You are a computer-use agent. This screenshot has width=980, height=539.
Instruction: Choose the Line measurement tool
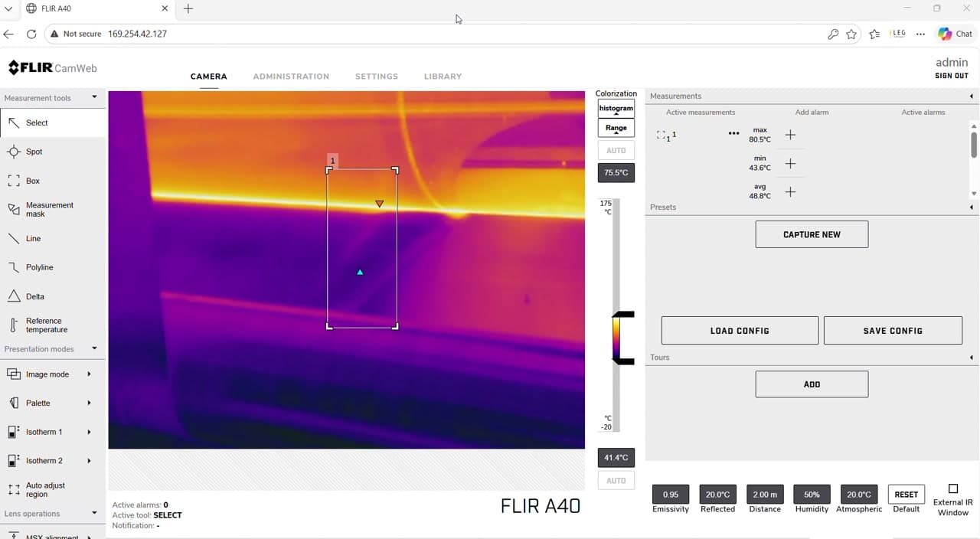pos(33,238)
